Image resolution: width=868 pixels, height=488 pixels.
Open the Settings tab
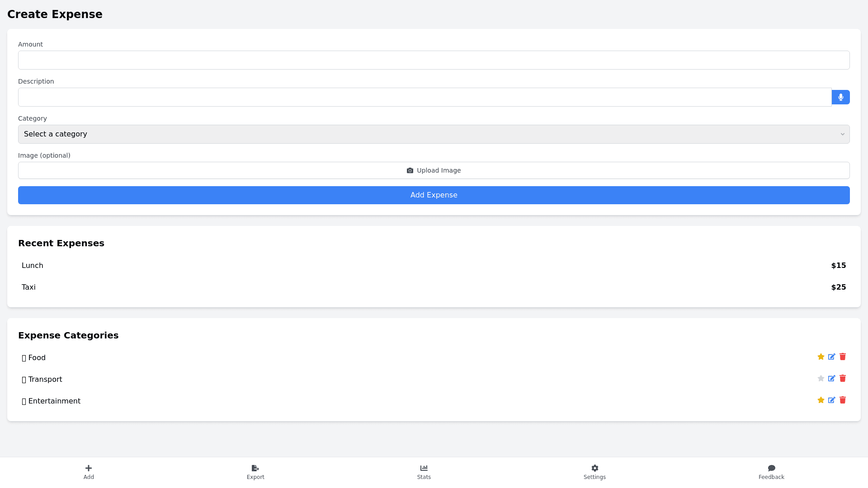click(594, 472)
